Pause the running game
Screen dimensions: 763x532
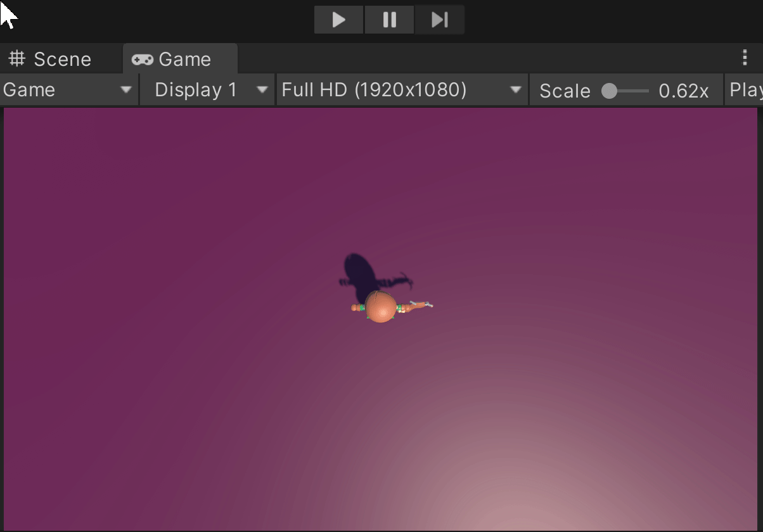click(x=388, y=19)
